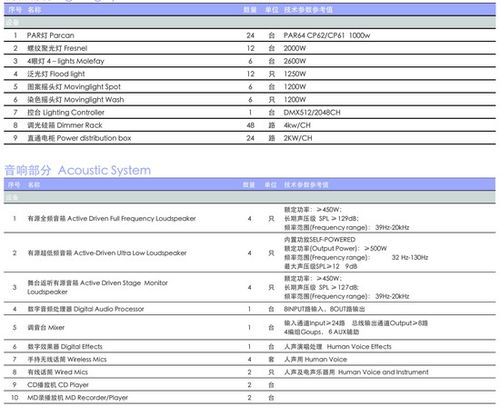Click quantity '48' in Dimmer Rack row
This screenshot has width=500, height=416.
250,125
